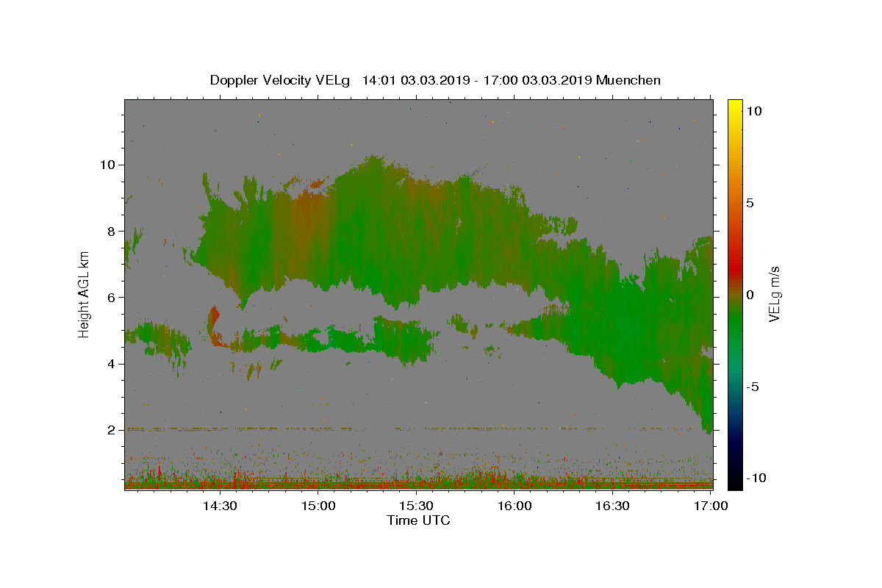
Task: Click the 15:30 time tick label
Action: point(415,506)
